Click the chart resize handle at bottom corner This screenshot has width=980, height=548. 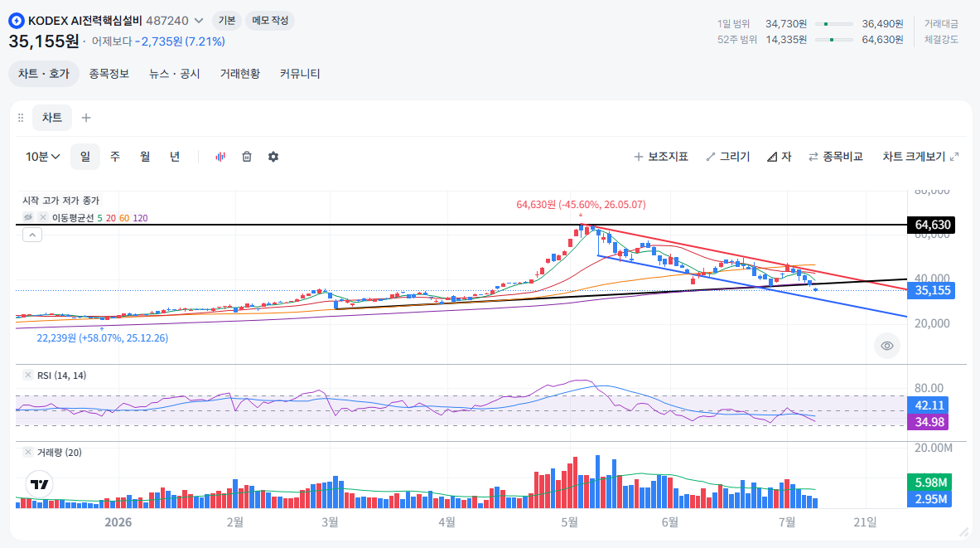(x=963, y=532)
